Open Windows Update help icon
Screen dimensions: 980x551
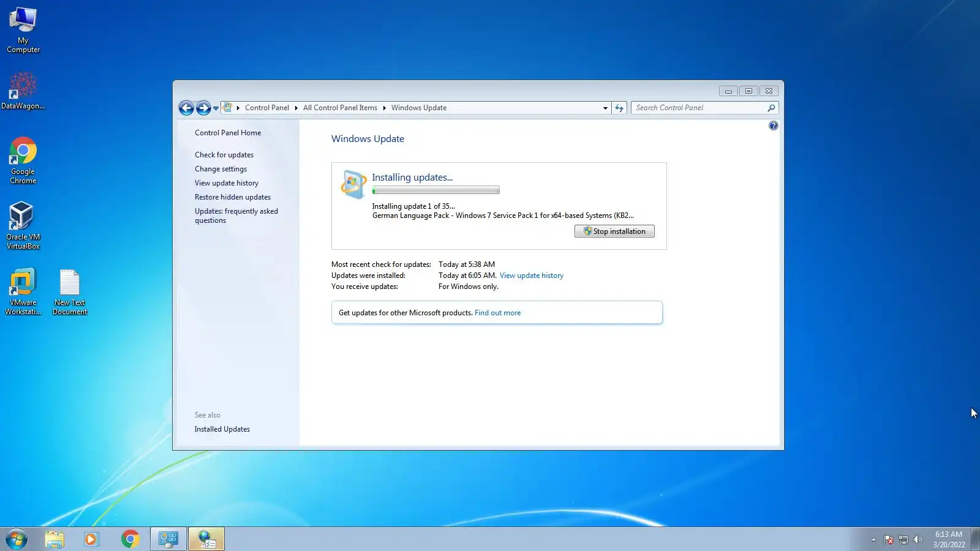pos(774,126)
